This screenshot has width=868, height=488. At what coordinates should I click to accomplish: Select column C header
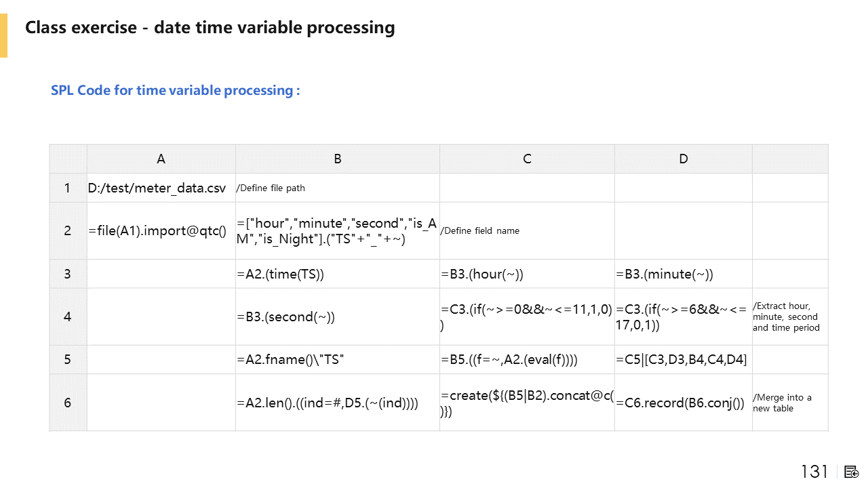pyautogui.click(x=527, y=159)
